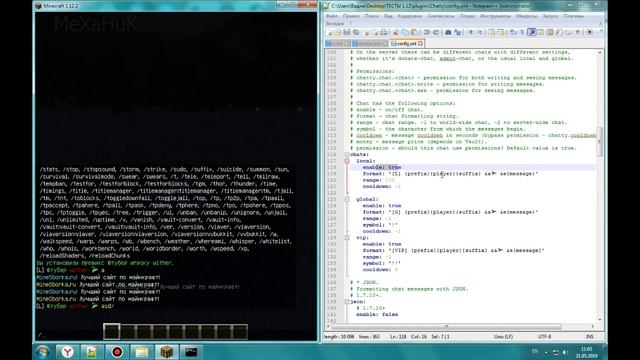Collapse the json: fold marker
The image size is (640, 360).
347,302
